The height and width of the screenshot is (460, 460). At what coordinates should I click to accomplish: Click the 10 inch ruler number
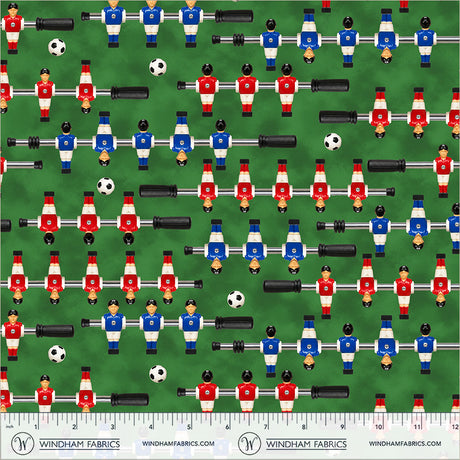point(379,427)
